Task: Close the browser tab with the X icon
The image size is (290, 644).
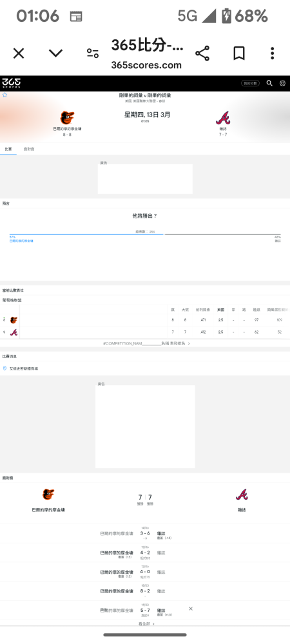Action: 19,53
